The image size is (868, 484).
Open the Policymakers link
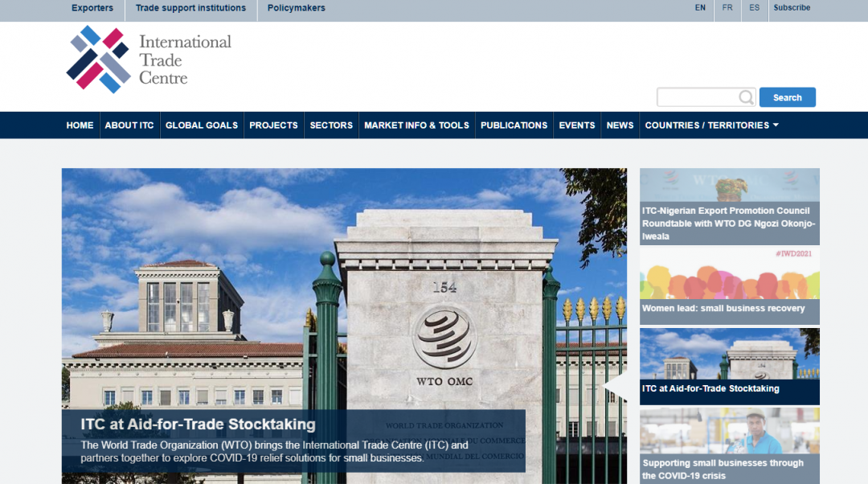coord(296,8)
